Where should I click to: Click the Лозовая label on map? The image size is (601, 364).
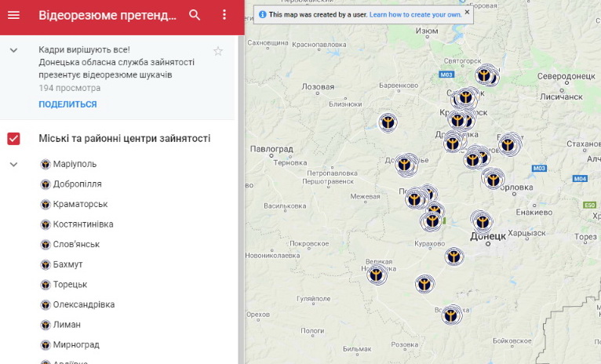coord(318,86)
